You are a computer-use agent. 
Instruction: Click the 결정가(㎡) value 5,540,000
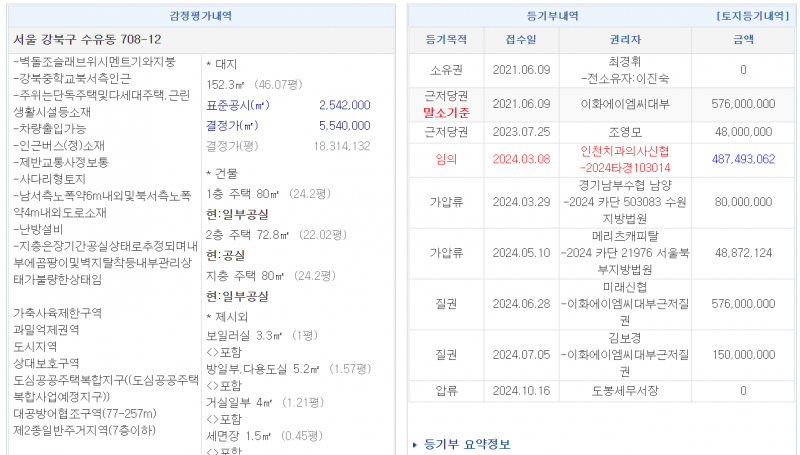[344, 126]
